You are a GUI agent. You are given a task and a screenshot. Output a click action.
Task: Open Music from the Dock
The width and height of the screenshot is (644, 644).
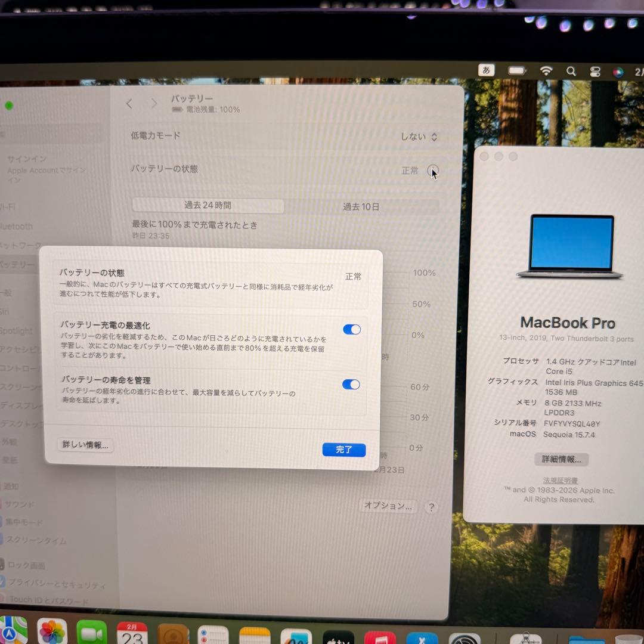(x=380, y=638)
